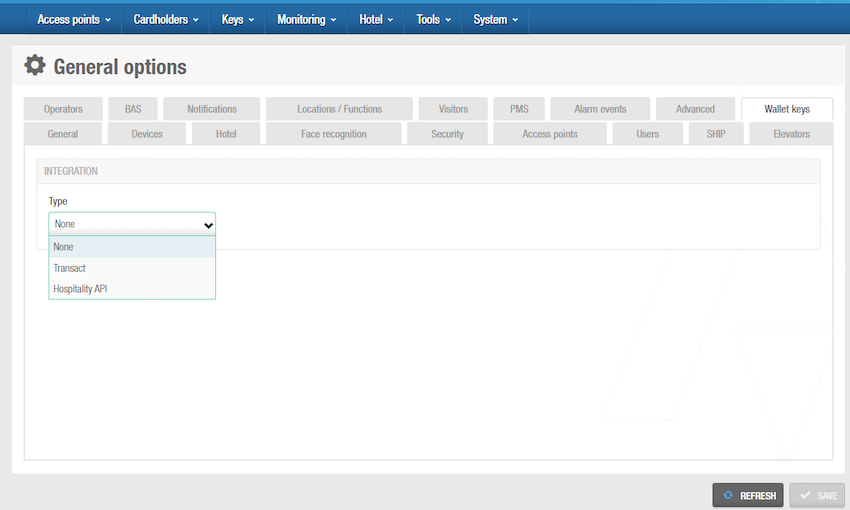Viewport: 850px width, 510px height.
Task: Click the Save button
Action: click(x=816, y=495)
